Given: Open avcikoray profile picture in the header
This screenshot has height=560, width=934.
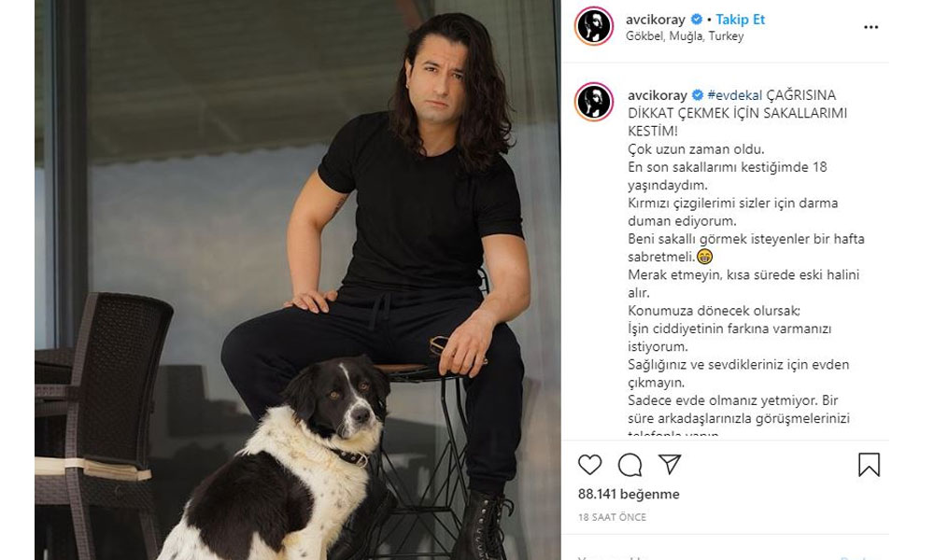Looking at the screenshot, I should tap(594, 26).
